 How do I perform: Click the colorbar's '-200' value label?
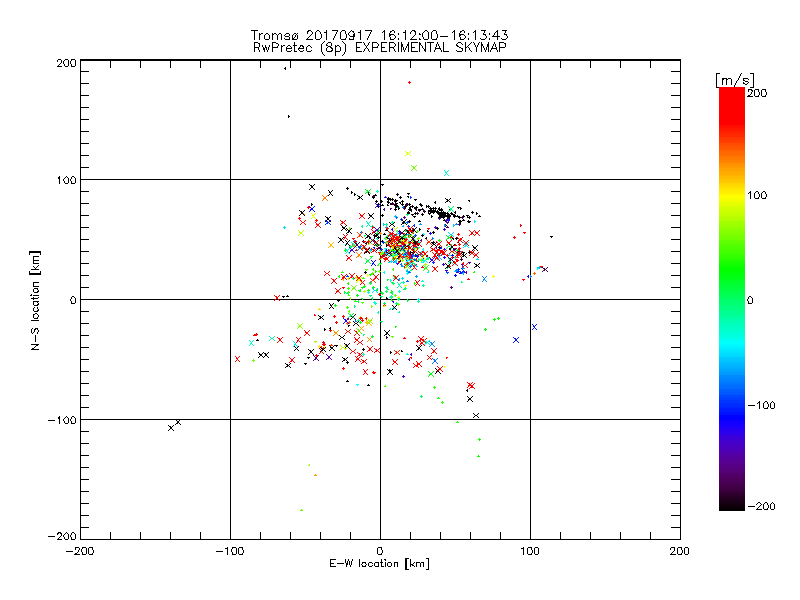coord(761,507)
